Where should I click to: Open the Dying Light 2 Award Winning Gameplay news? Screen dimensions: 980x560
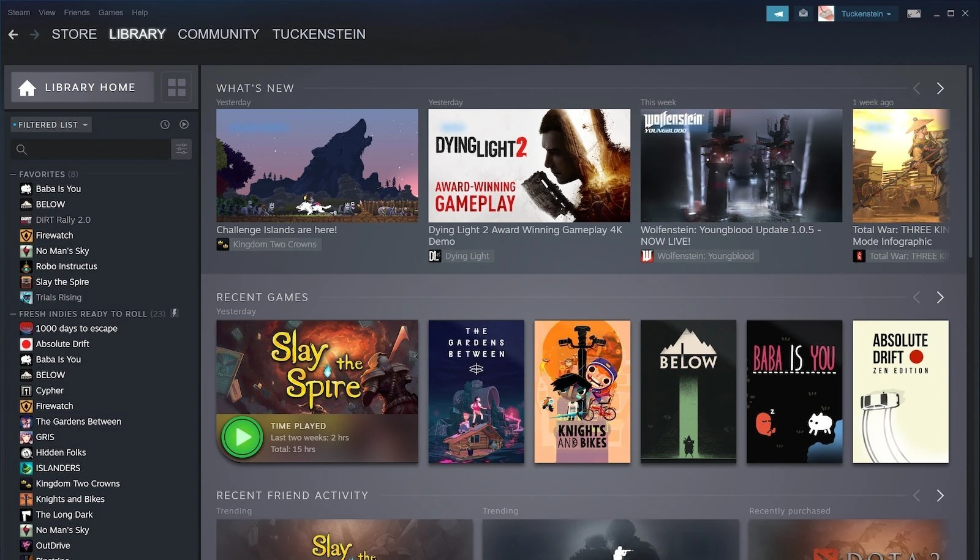[x=529, y=166]
